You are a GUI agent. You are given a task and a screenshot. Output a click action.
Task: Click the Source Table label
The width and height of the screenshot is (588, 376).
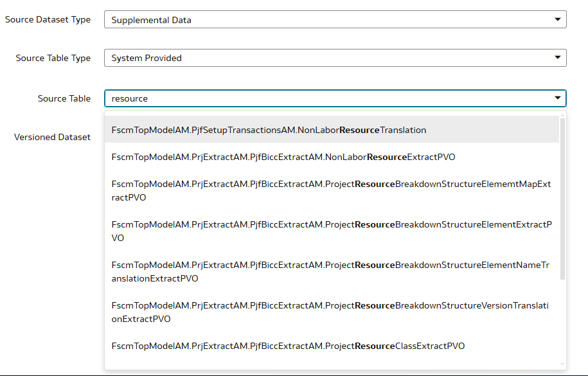coord(64,98)
